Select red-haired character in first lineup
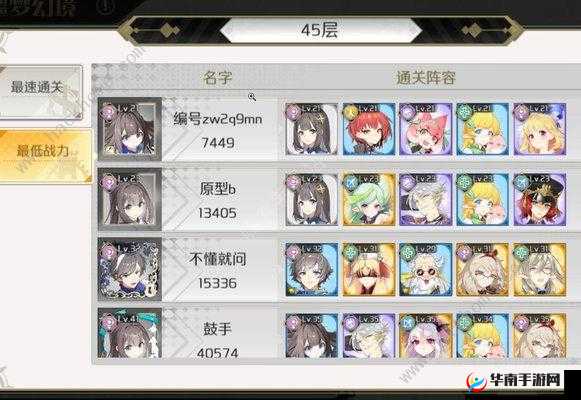 (369, 129)
